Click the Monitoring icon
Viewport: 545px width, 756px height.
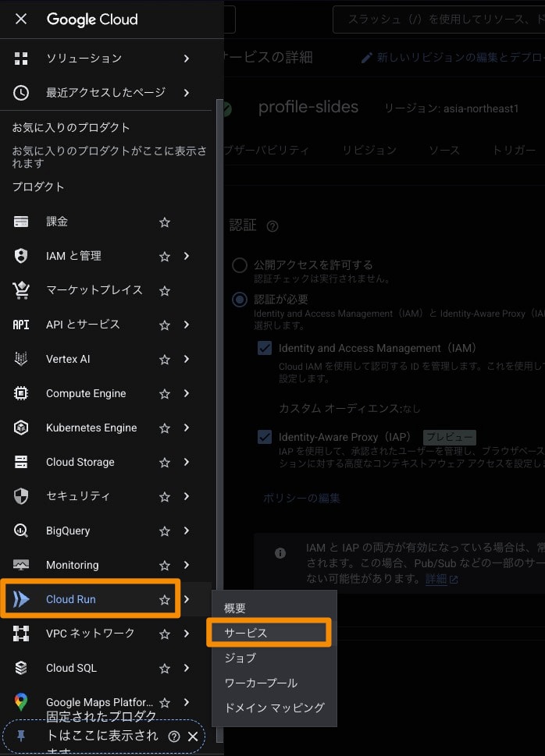pos(21,565)
